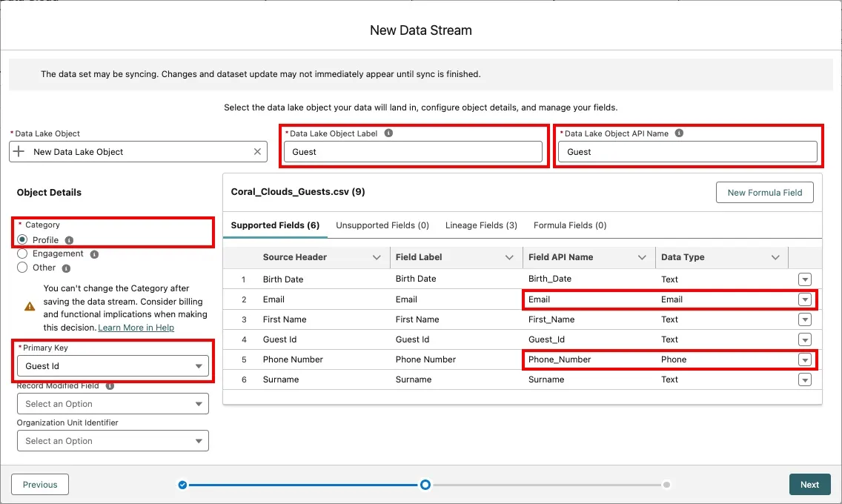Open row actions menu for Birth Date
Screen dimensions: 842x504
click(x=804, y=279)
